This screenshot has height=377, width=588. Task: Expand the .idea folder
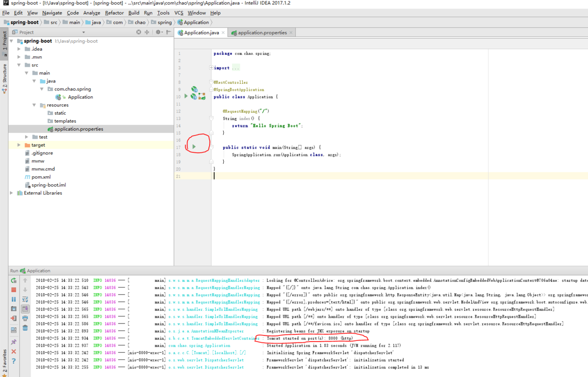click(19, 49)
